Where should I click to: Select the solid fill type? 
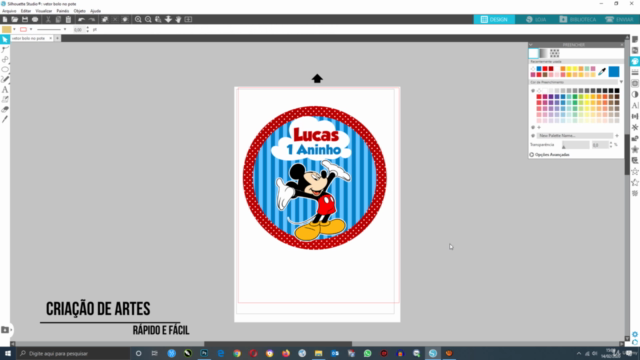533,53
